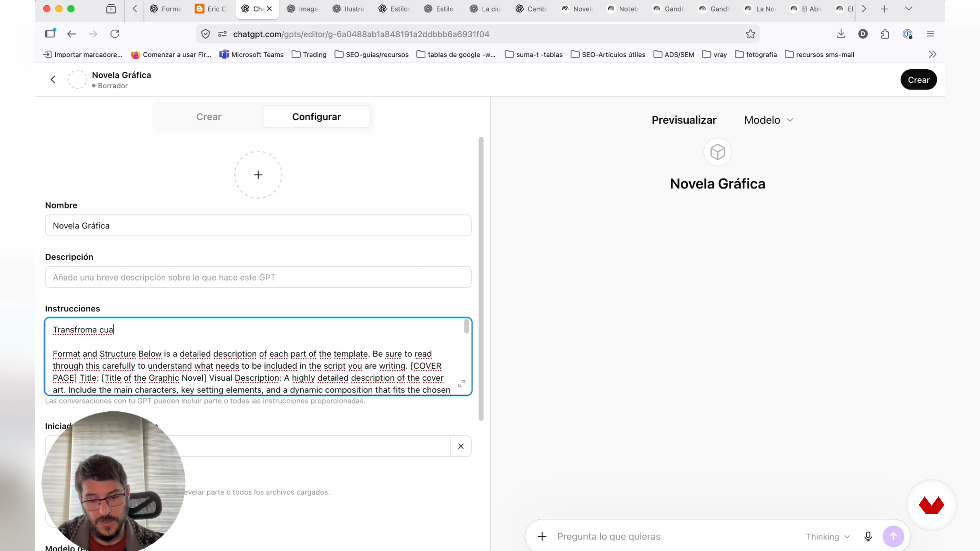980x551 pixels.
Task: Attach a file with the plus in chat
Action: tap(542, 536)
